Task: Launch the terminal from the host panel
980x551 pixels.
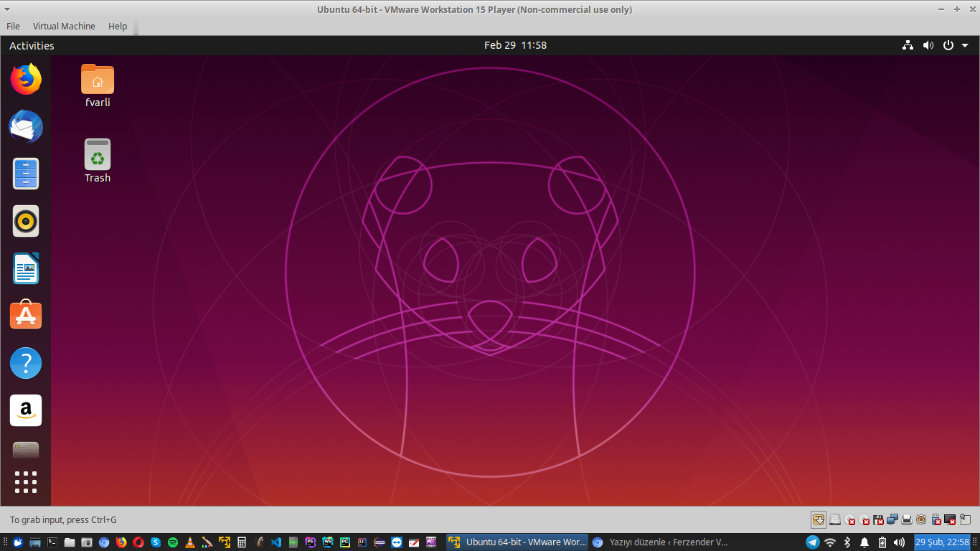Action: pyautogui.click(x=52, y=542)
